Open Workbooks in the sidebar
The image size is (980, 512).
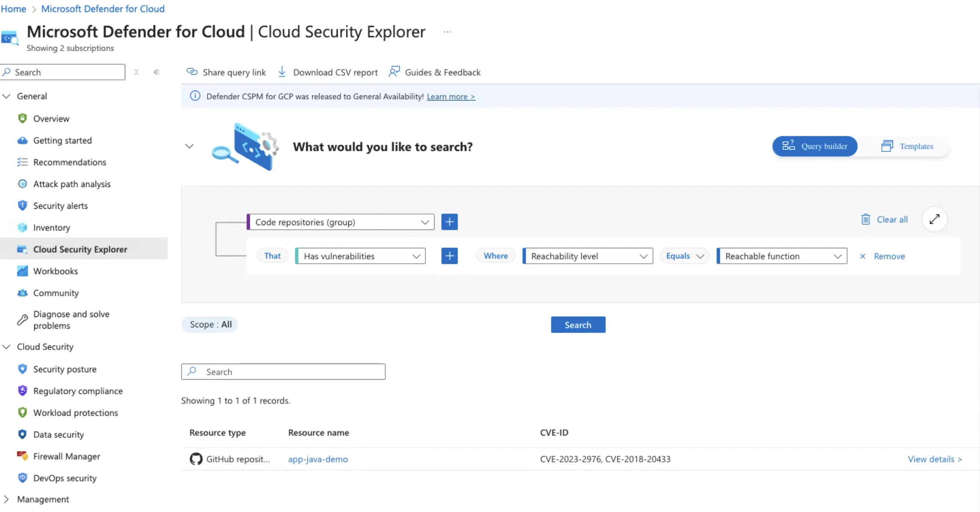pos(55,271)
